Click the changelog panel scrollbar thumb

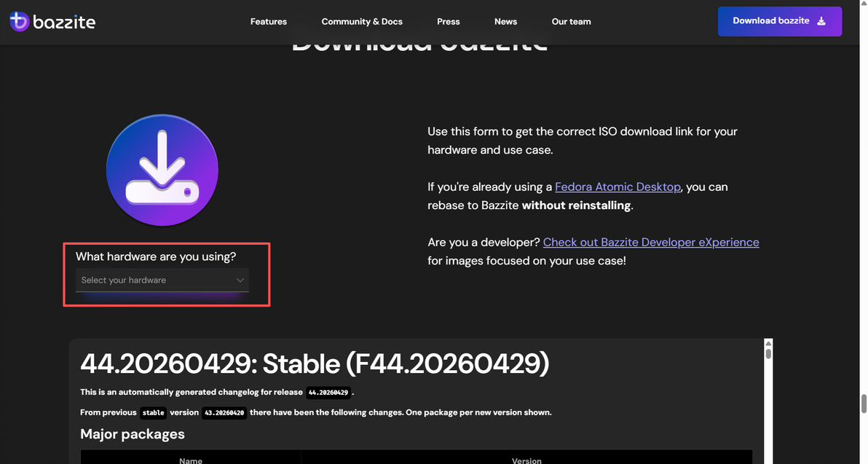coord(768,353)
